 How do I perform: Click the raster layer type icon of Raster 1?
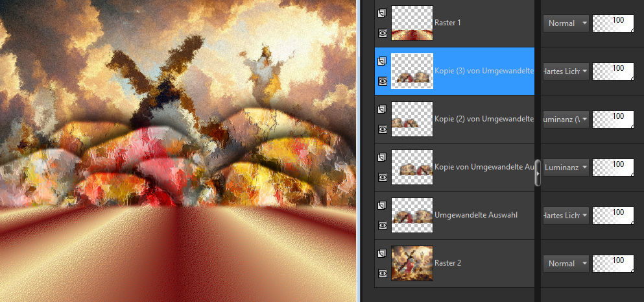[x=381, y=12]
